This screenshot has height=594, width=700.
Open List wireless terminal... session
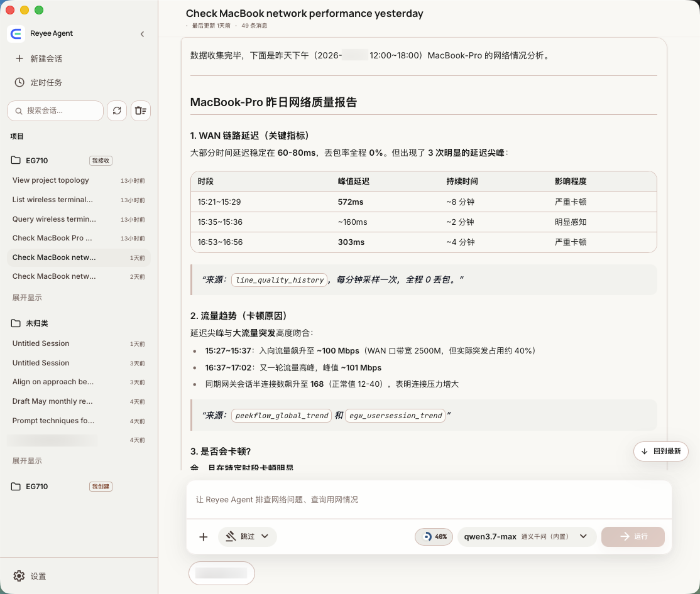[79, 200]
